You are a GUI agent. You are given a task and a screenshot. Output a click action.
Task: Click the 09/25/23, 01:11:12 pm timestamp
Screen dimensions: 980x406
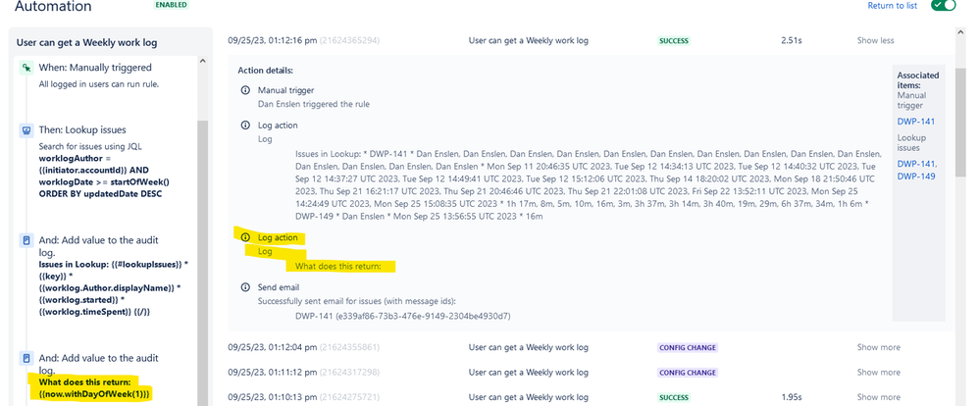tap(273, 373)
